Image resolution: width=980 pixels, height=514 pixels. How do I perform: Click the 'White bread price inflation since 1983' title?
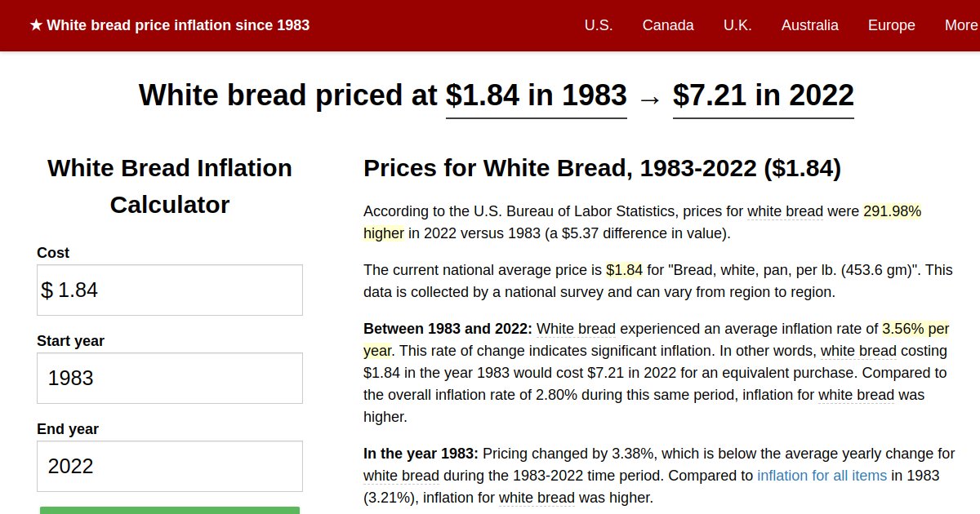point(179,25)
